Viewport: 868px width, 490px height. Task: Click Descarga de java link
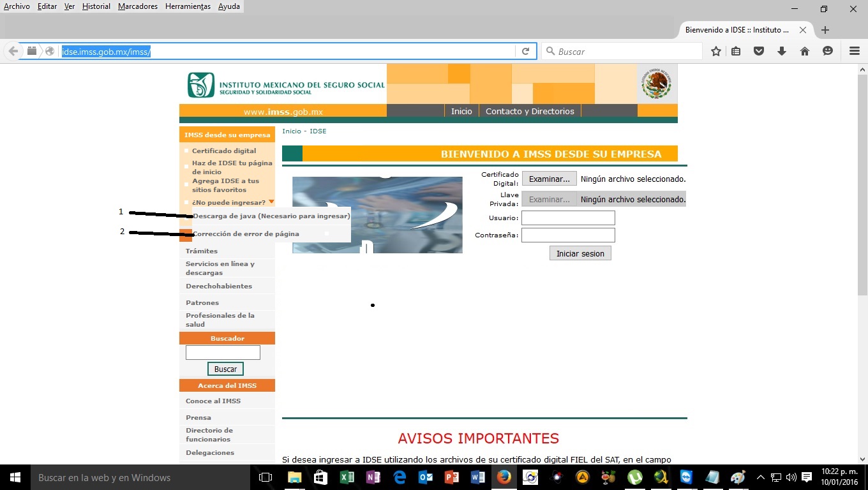tap(271, 216)
